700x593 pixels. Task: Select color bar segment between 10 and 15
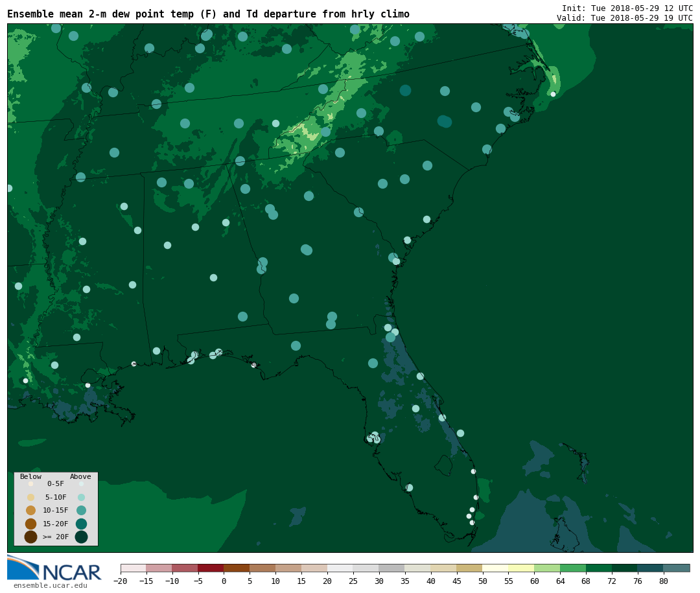(289, 568)
